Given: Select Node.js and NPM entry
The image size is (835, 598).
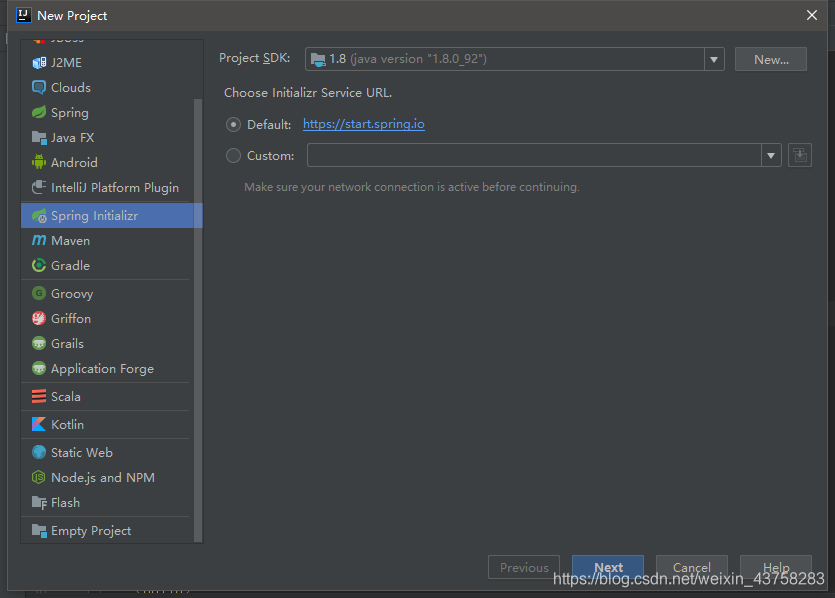Looking at the screenshot, I should point(112,477).
